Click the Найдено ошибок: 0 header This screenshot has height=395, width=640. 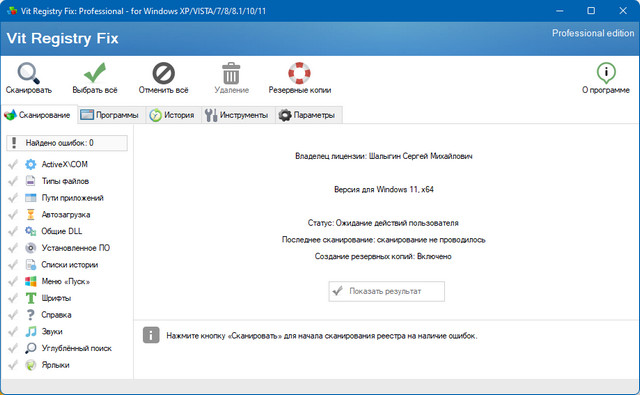67,143
